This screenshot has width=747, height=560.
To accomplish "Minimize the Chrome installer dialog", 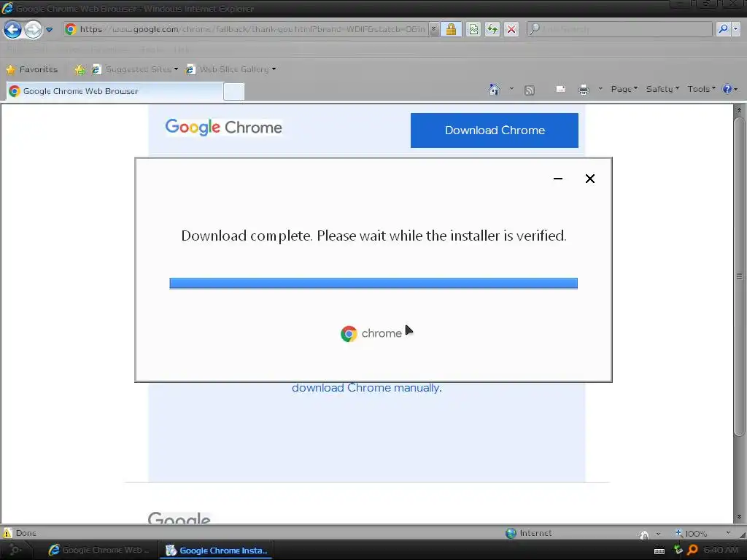I will (558, 179).
